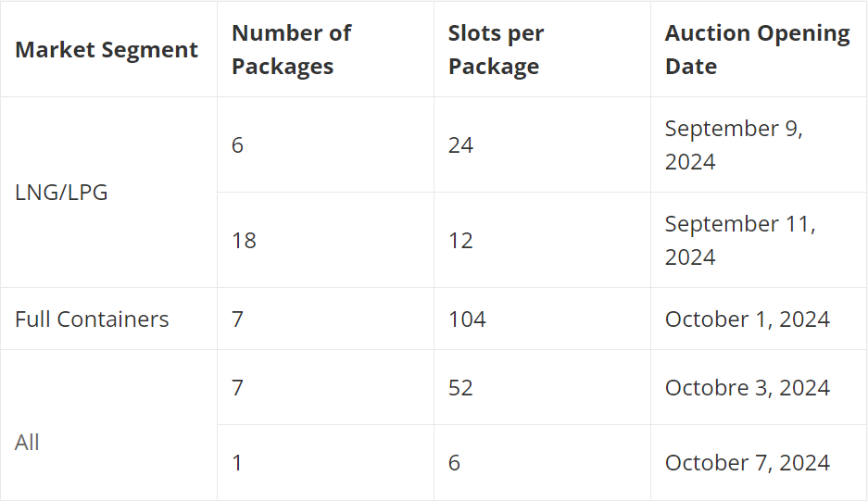868x501 pixels.
Task: Select the 18 packages value
Action: pos(245,240)
